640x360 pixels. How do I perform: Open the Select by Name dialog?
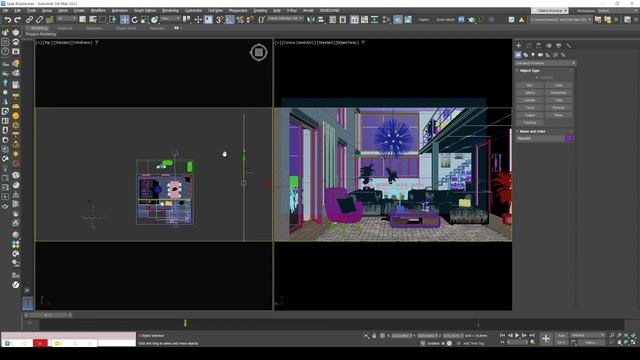[93, 19]
